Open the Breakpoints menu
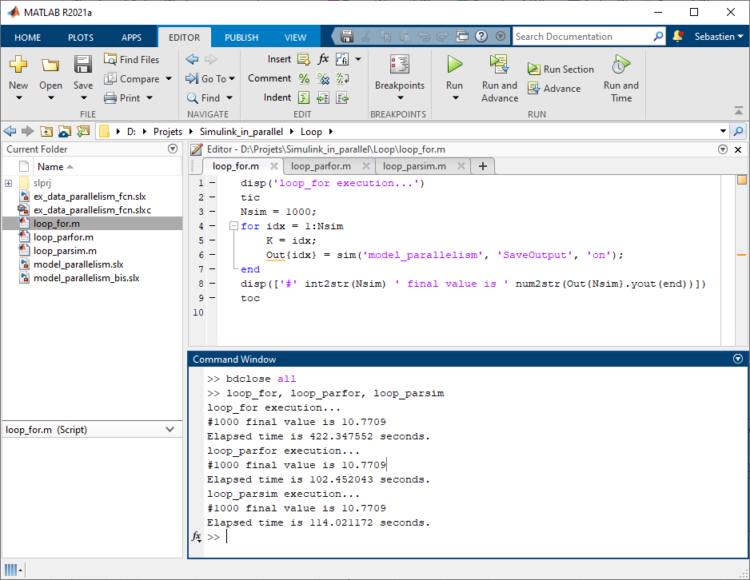 click(x=400, y=77)
